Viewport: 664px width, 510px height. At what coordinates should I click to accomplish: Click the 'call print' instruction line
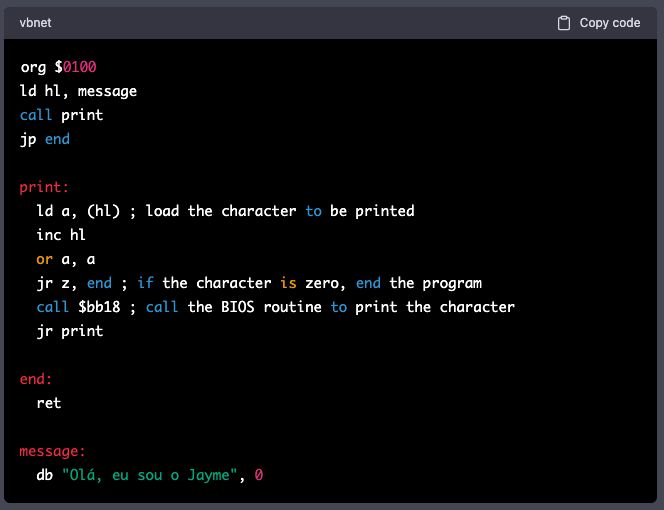pyautogui.click(x=61, y=115)
